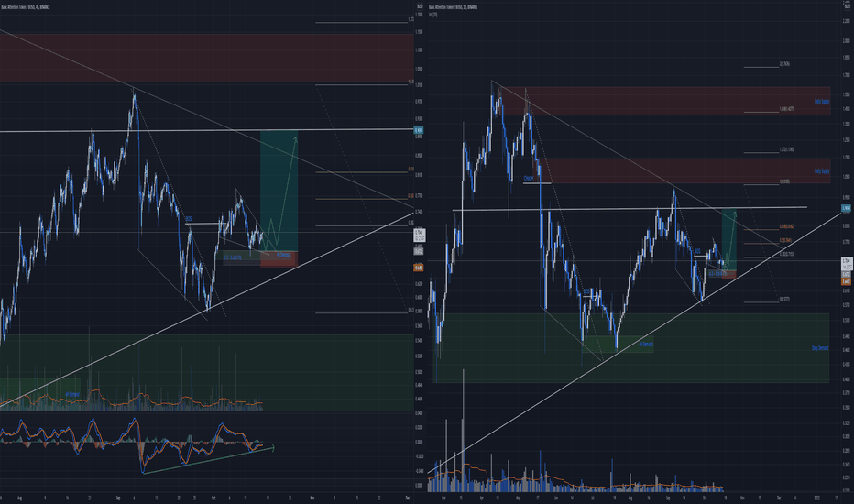Select the 0.382 Fibonacci level label
Image resolution: width=854 pixels, height=504 pixels.
point(787,254)
